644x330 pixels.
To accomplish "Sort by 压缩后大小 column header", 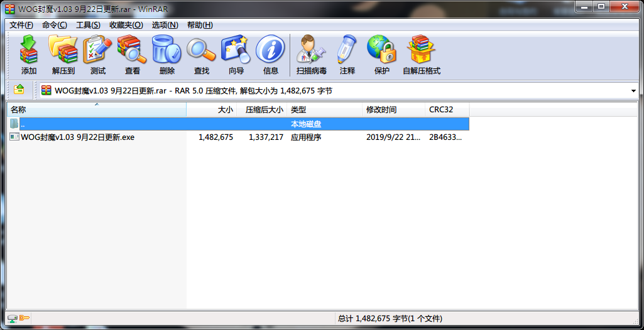I will coord(262,110).
